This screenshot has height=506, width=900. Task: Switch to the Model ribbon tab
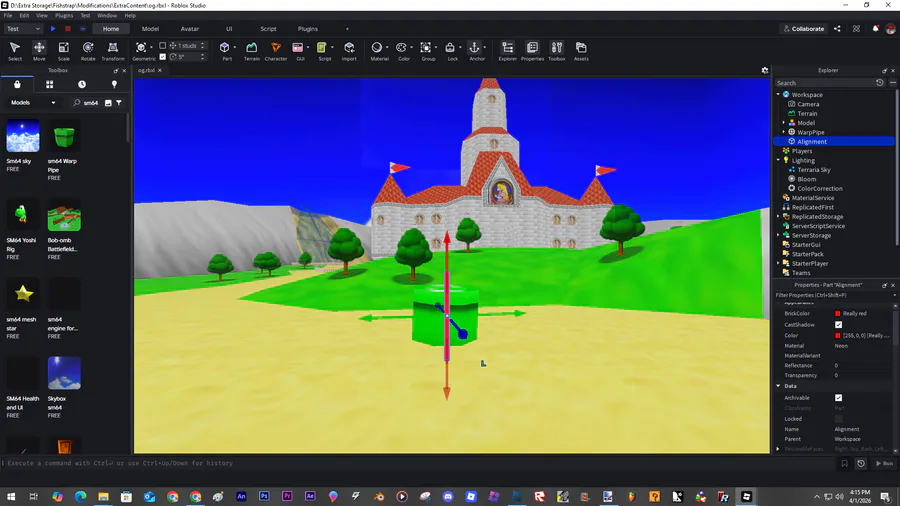[x=150, y=29]
